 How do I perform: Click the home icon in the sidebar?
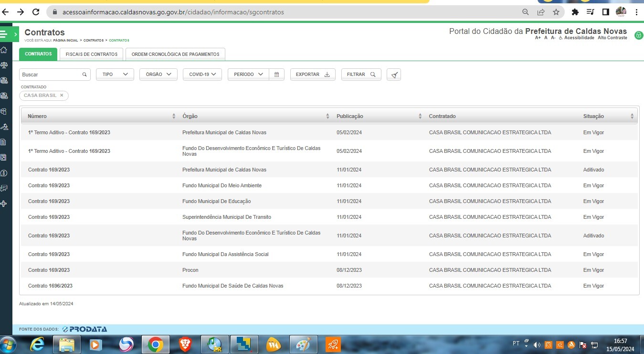point(4,50)
